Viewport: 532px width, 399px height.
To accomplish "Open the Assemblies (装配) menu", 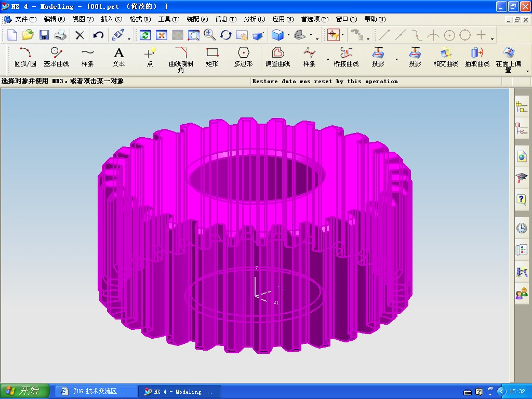I will [197, 19].
